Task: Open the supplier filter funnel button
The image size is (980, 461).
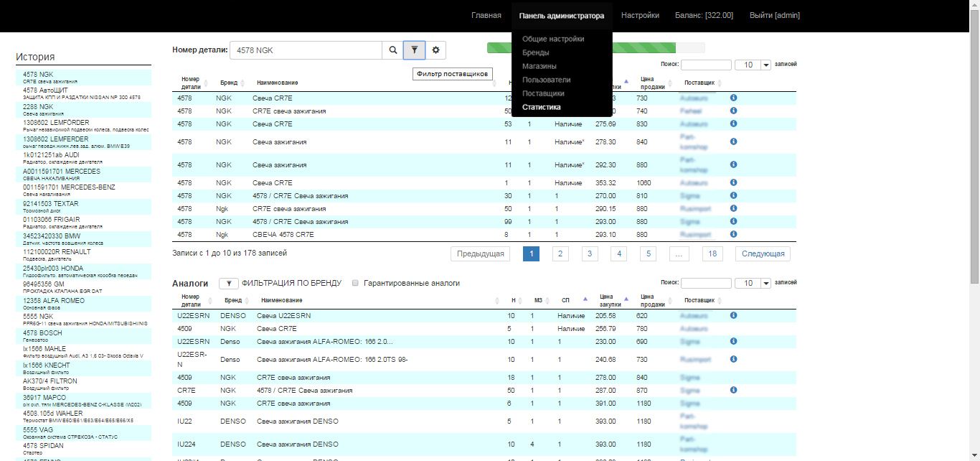Action: [x=414, y=50]
